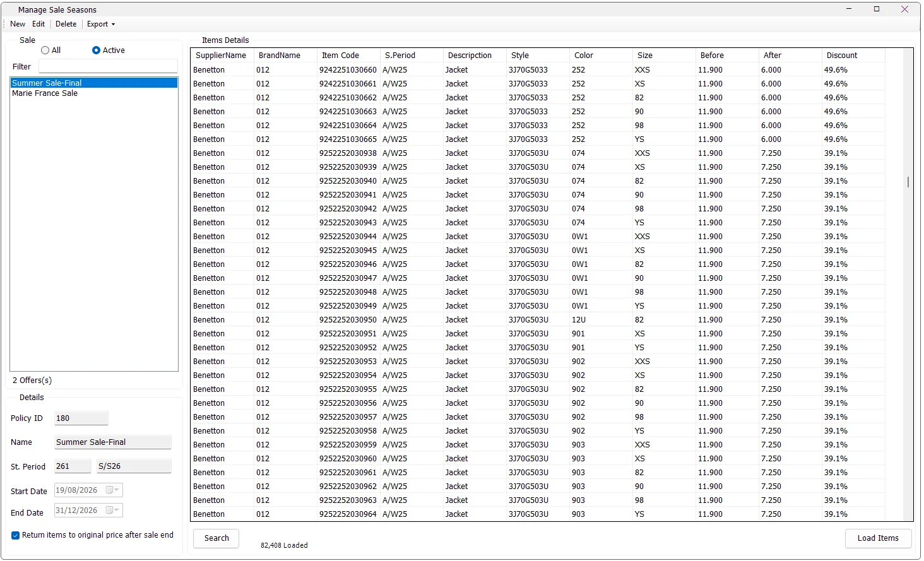924x561 pixels.
Task: Sort by S.Period column header
Action: [x=412, y=56]
